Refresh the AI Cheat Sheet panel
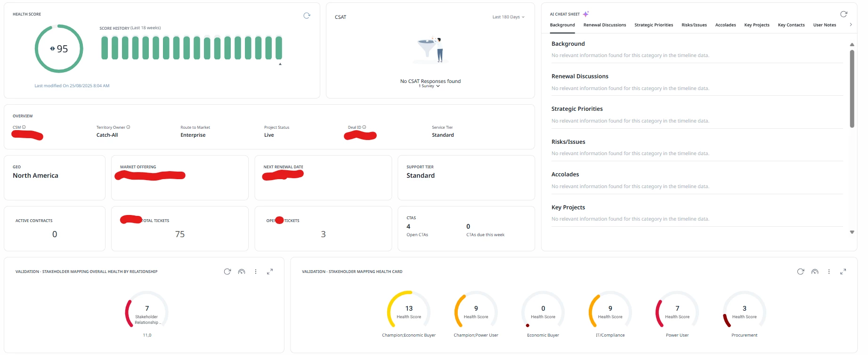The height and width of the screenshot is (355, 868). point(844,14)
